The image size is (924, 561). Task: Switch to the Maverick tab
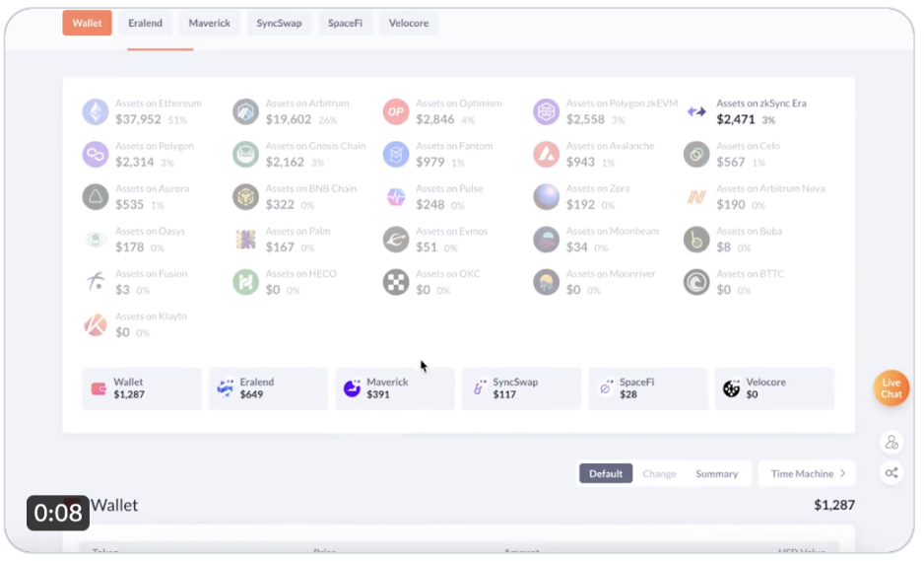(209, 23)
